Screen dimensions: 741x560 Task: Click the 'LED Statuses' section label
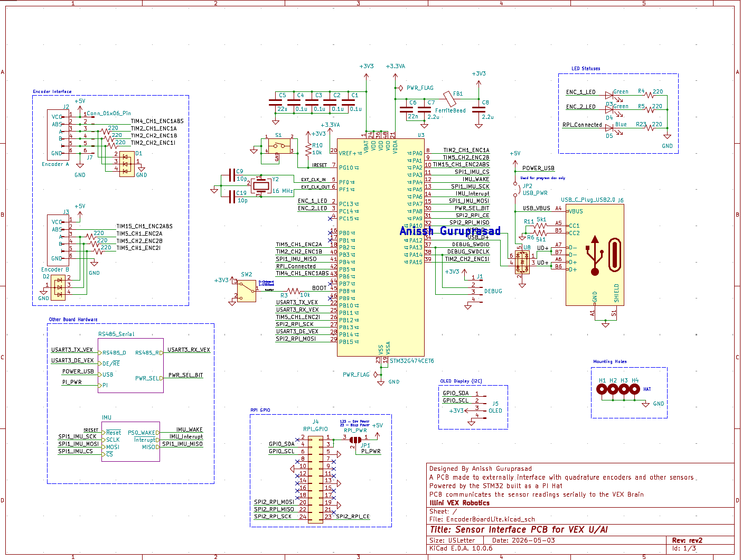click(x=586, y=69)
